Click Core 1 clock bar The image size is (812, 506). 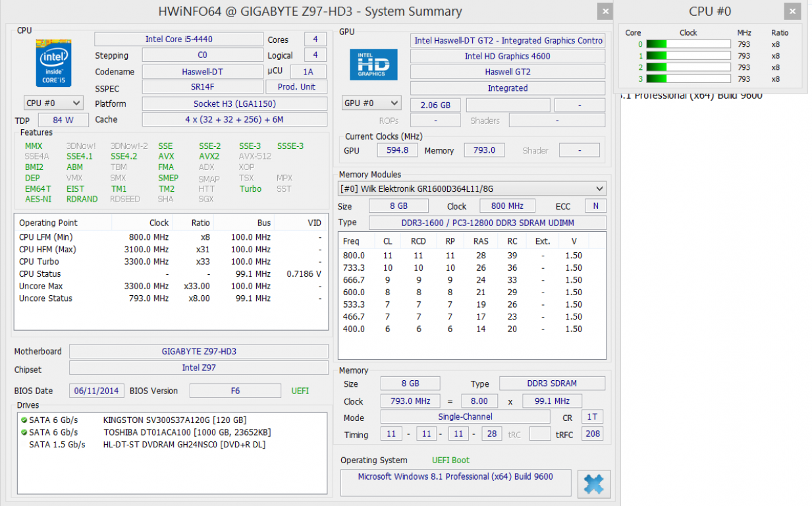coord(688,56)
